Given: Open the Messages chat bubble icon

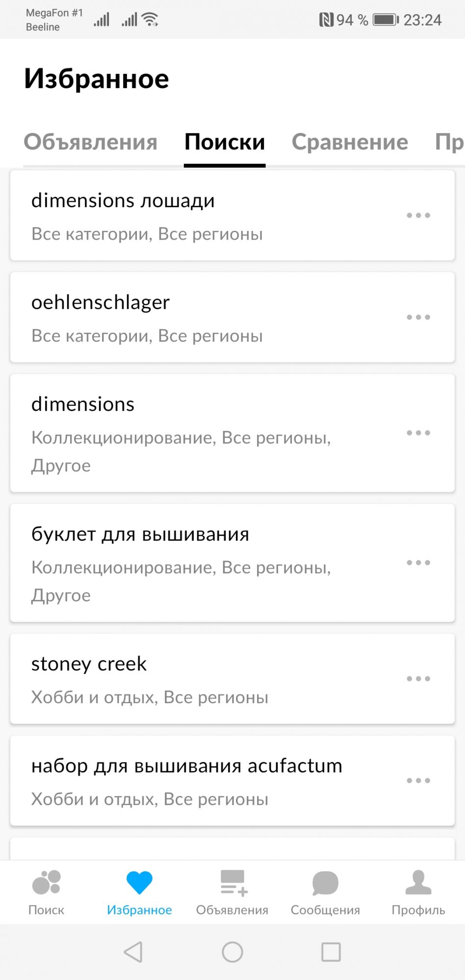Looking at the screenshot, I should coord(325,883).
